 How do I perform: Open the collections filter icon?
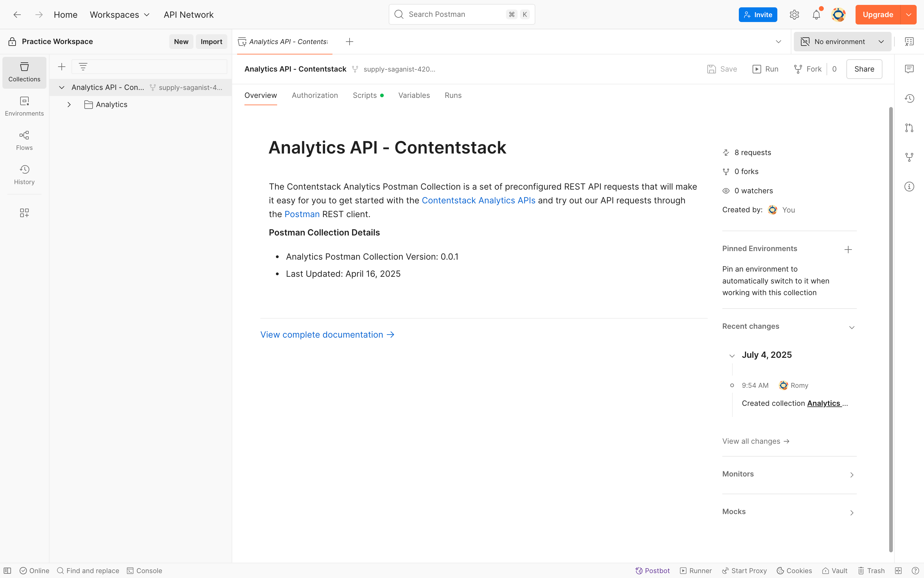(83, 67)
